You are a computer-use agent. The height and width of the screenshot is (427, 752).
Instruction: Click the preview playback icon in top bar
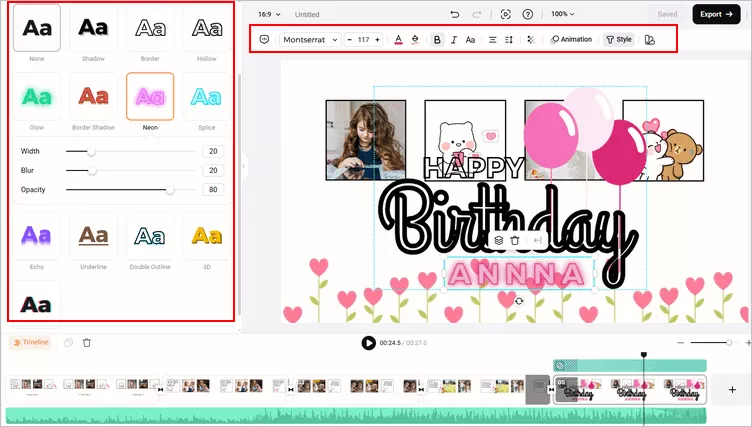click(505, 14)
